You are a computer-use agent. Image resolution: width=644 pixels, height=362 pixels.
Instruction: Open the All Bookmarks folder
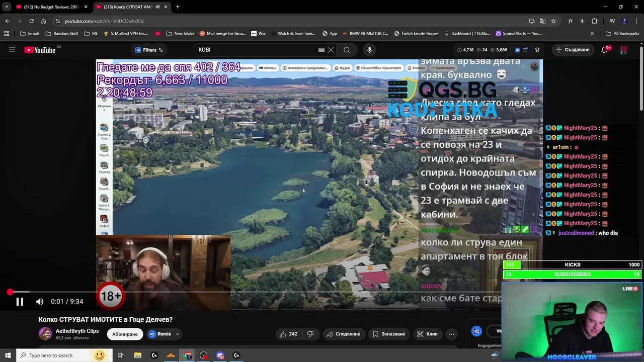coord(622,34)
